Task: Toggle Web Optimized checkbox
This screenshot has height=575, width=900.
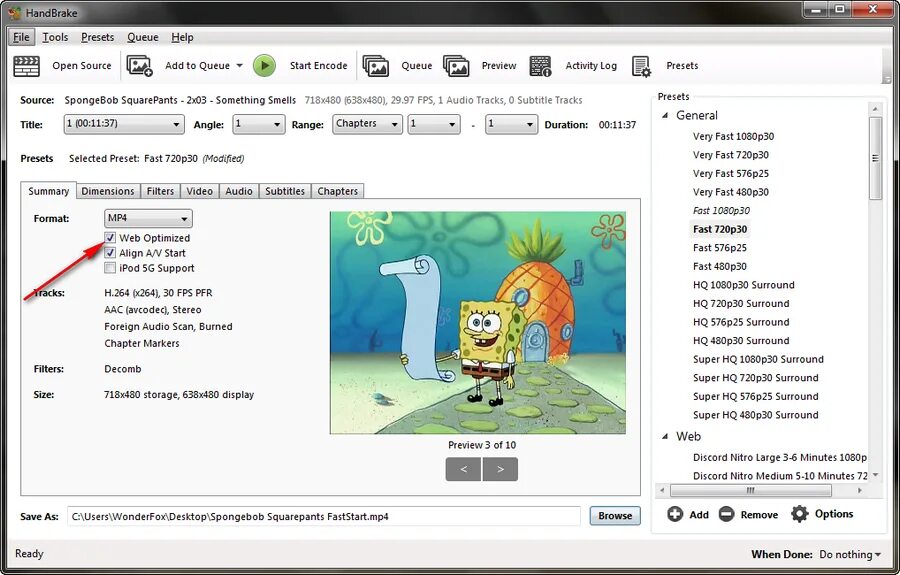Action: (110, 237)
